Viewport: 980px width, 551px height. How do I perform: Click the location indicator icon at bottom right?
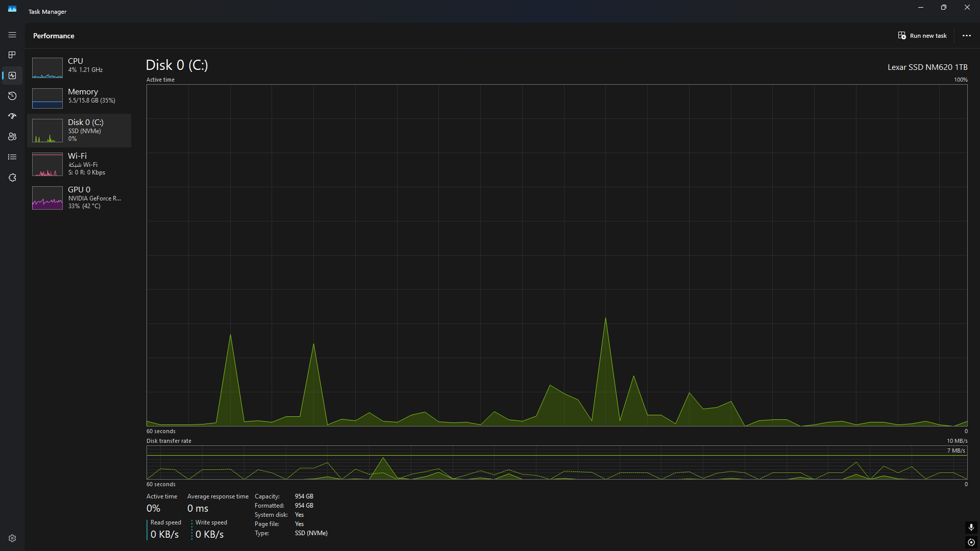(971, 542)
